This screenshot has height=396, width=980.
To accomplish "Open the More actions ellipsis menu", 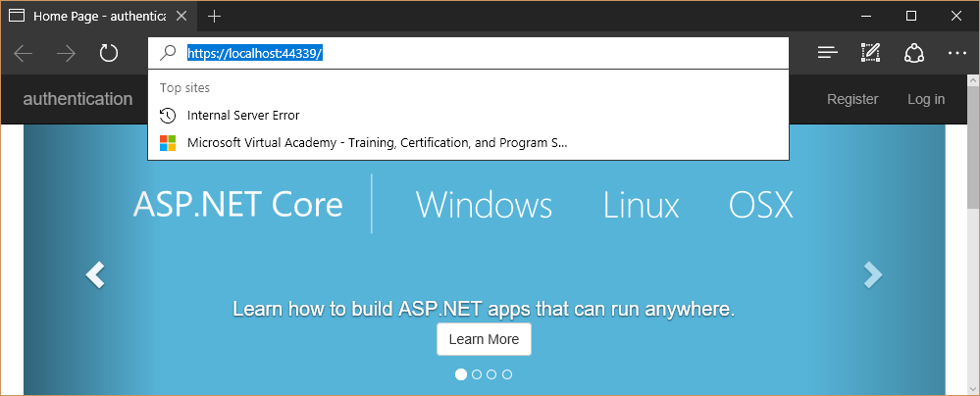I will click(x=956, y=53).
